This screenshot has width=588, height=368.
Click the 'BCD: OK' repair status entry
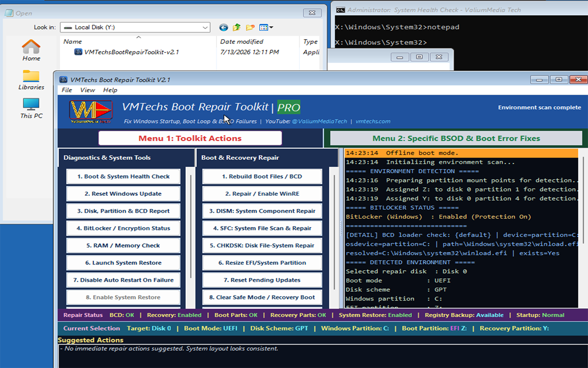(122, 315)
